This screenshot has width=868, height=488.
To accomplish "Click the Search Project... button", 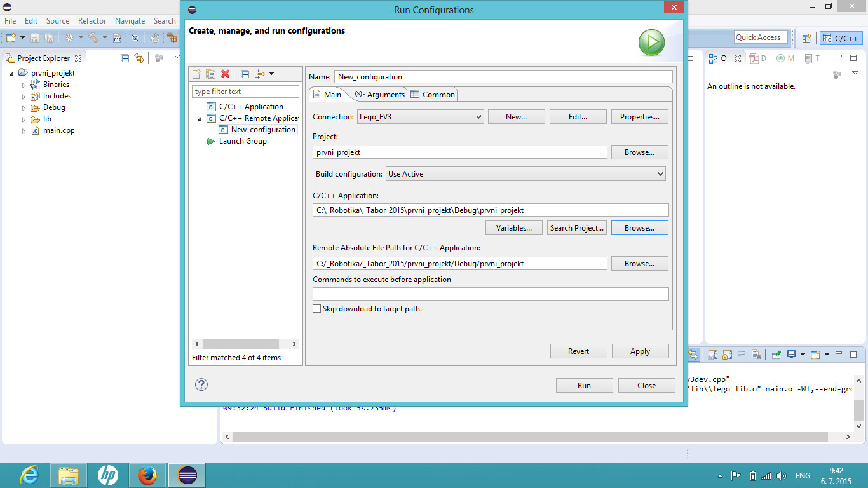I will pos(577,228).
